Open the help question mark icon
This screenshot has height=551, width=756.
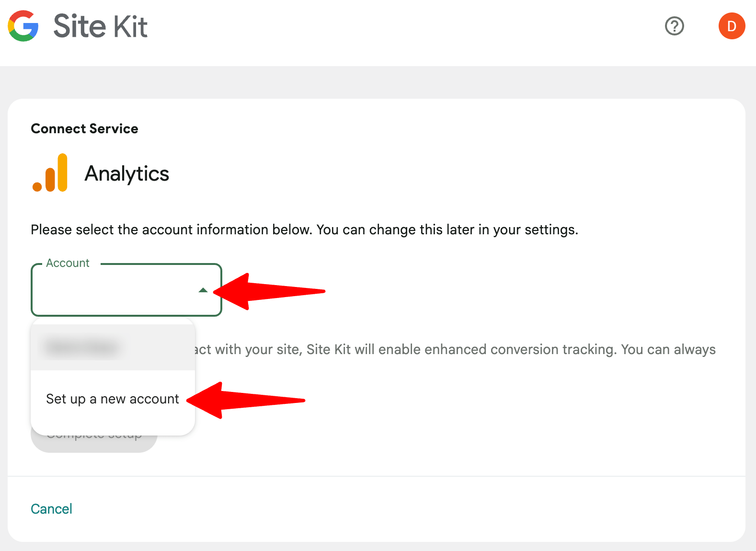(x=675, y=26)
